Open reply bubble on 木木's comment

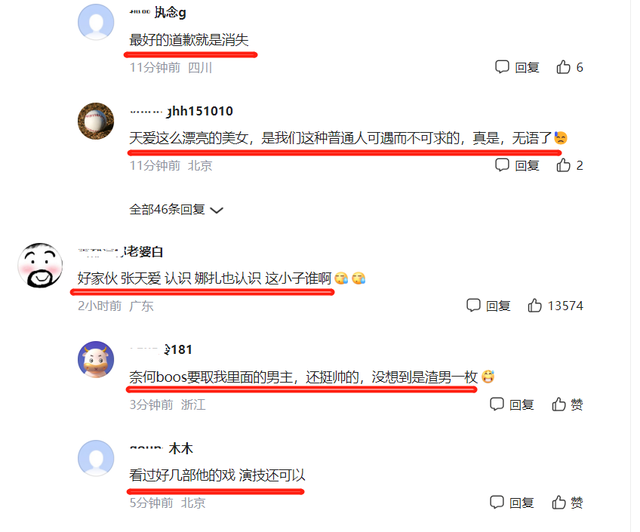(511, 503)
